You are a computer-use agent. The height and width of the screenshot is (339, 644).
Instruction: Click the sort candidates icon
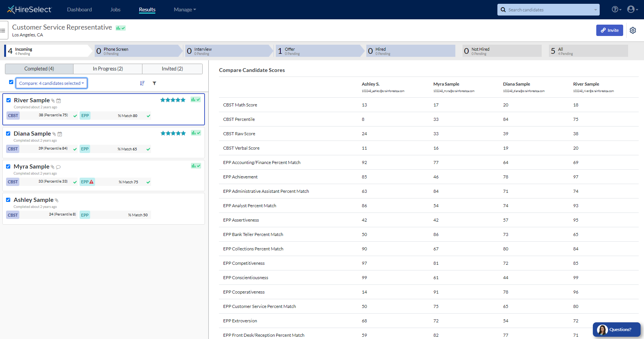142,83
